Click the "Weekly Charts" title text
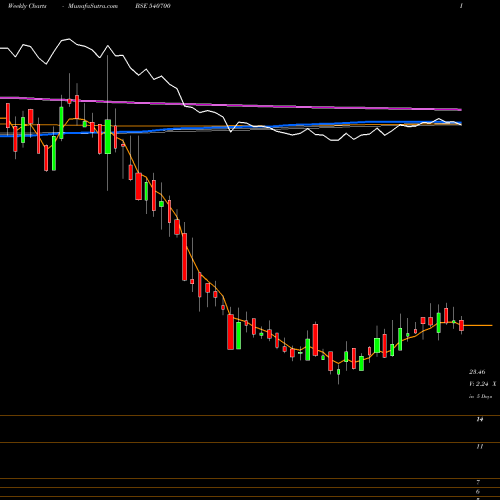 coord(27,6)
